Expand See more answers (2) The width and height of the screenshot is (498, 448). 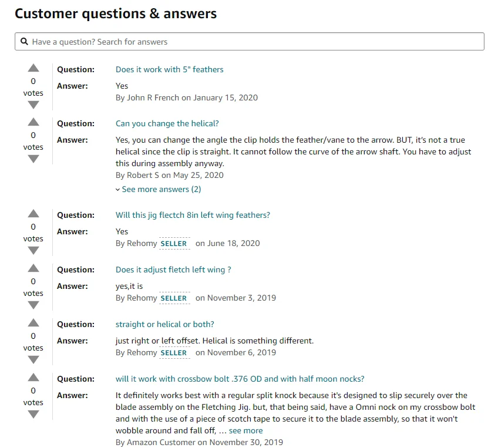pyautogui.click(x=159, y=189)
